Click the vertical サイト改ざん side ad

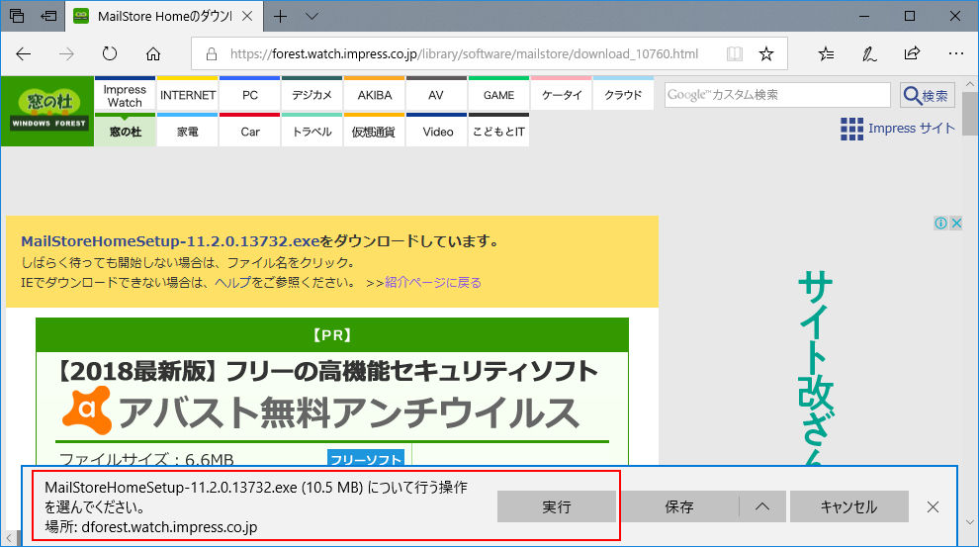coord(816,369)
